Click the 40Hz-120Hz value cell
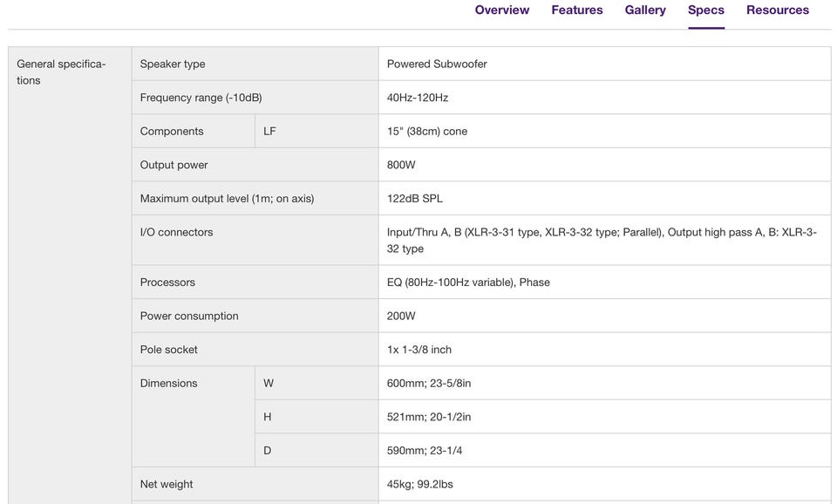The image size is (837, 504). coord(604,98)
